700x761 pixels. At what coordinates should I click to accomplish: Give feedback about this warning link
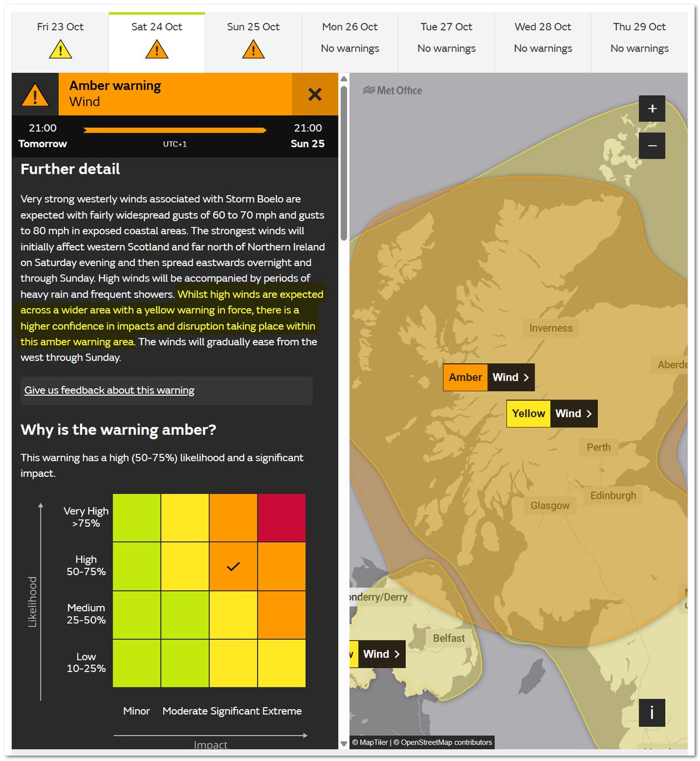109,391
